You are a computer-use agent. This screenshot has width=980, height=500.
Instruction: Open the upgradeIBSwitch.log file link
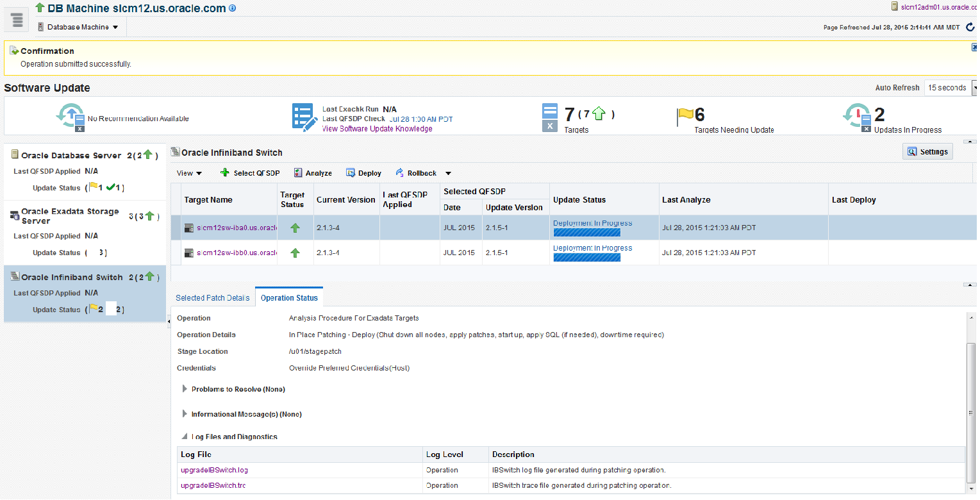tap(214, 471)
